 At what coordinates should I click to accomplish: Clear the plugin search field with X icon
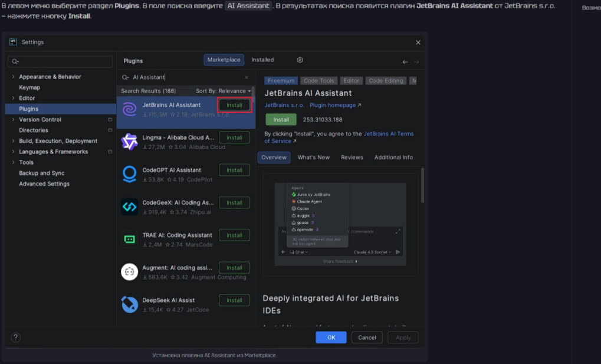point(247,77)
